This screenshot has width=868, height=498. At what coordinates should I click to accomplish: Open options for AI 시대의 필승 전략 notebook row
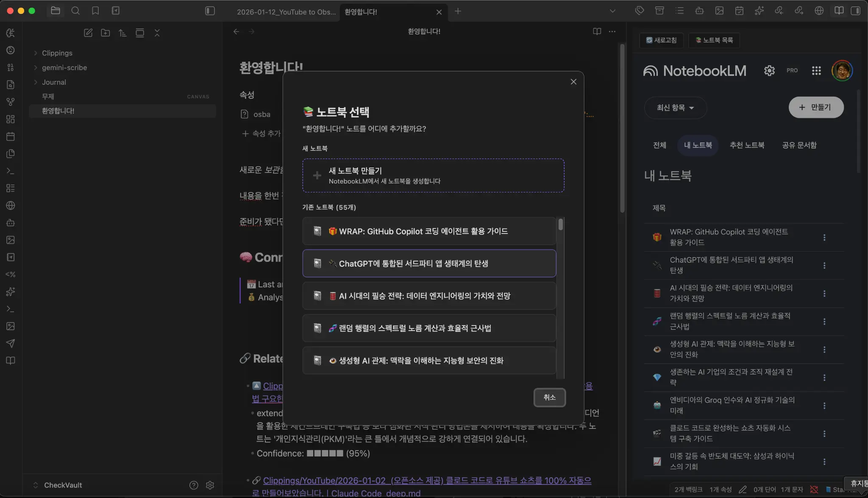coord(824,293)
